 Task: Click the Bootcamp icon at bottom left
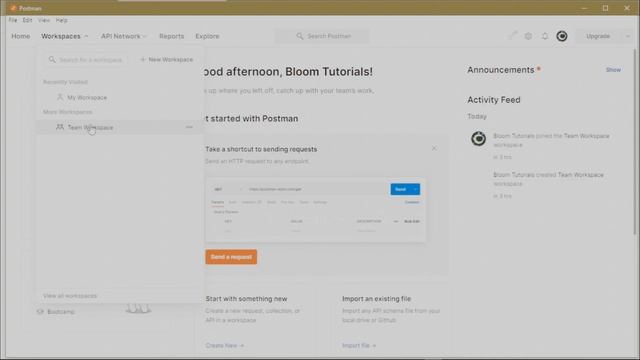tap(40, 311)
